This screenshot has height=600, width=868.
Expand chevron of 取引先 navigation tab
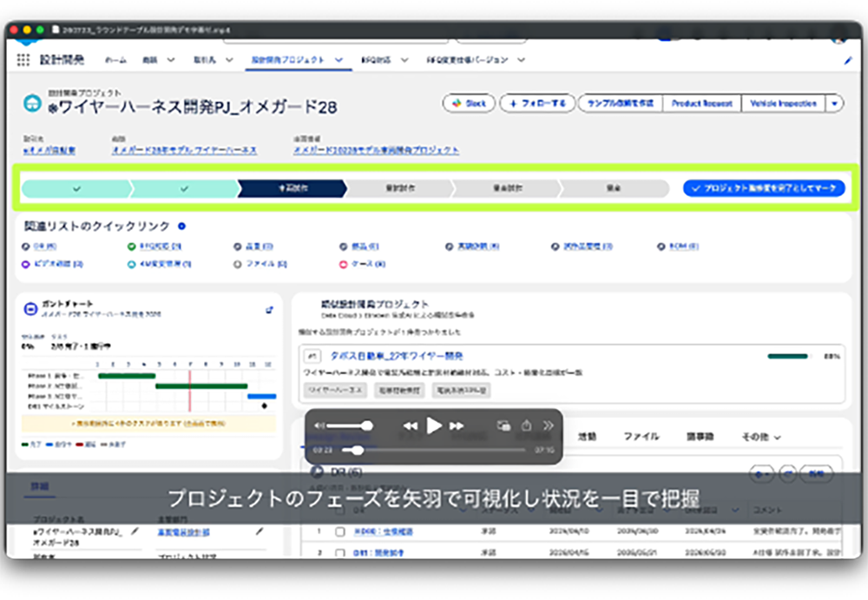tap(229, 60)
